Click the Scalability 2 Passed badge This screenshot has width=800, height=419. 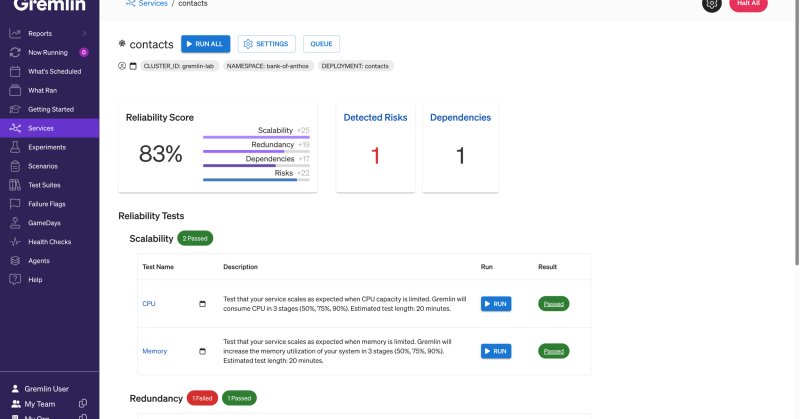click(x=195, y=238)
